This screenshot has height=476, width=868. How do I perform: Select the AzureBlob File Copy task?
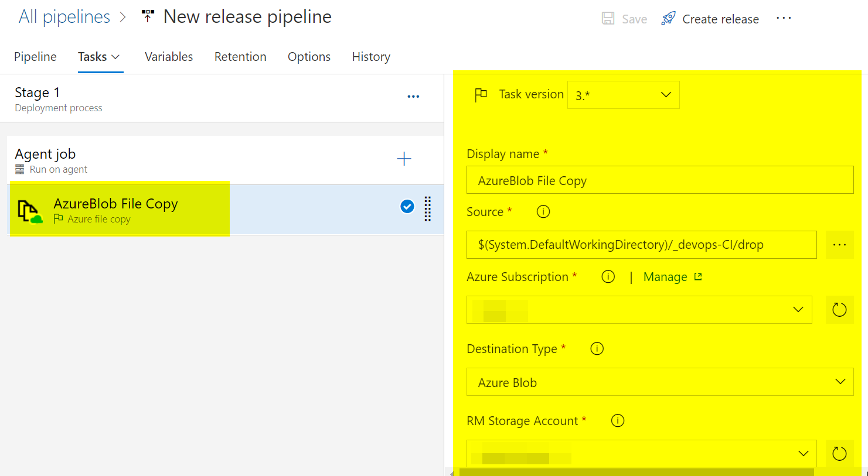(225, 210)
